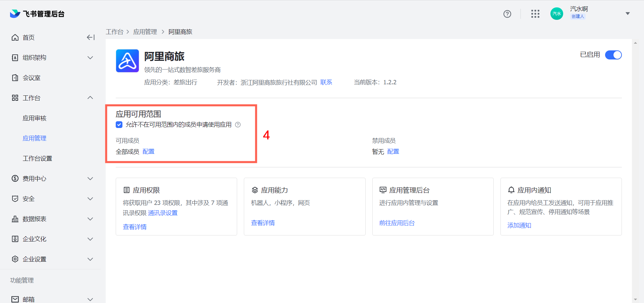Expand the 企业设置 menu chevron
Screen dimensions: 644x303
tap(90, 259)
